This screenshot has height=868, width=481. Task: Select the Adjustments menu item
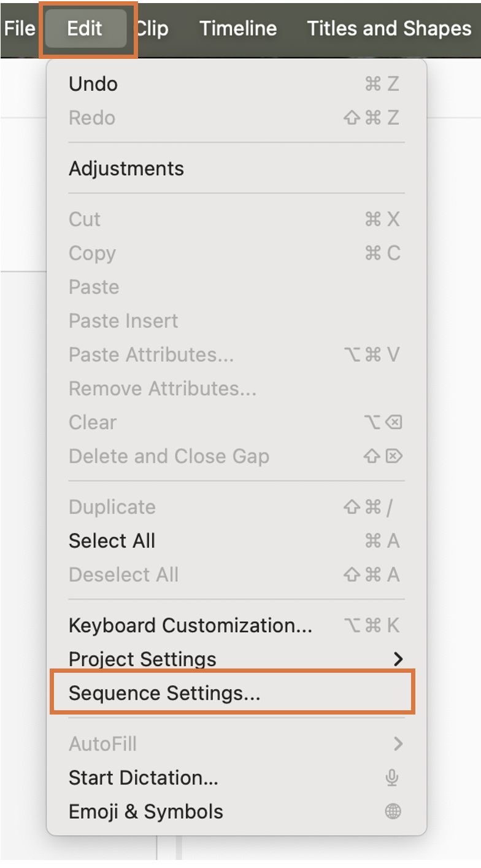(x=126, y=169)
